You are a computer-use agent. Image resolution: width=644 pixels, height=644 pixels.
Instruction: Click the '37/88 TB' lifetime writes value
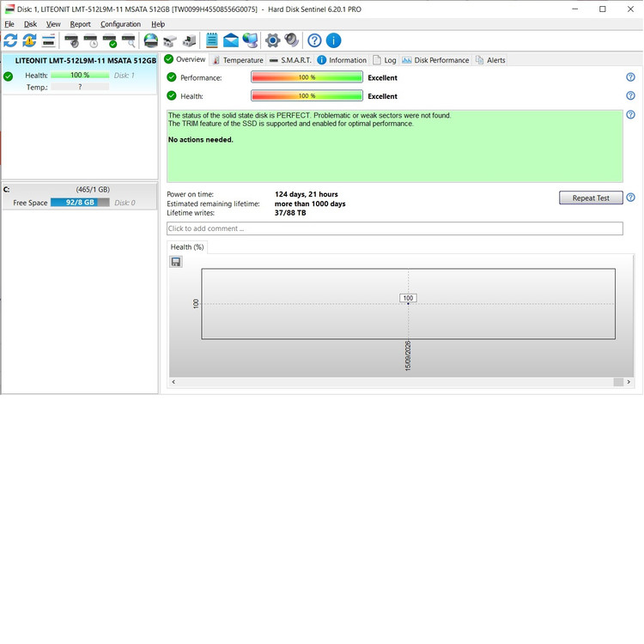[290, 213]
